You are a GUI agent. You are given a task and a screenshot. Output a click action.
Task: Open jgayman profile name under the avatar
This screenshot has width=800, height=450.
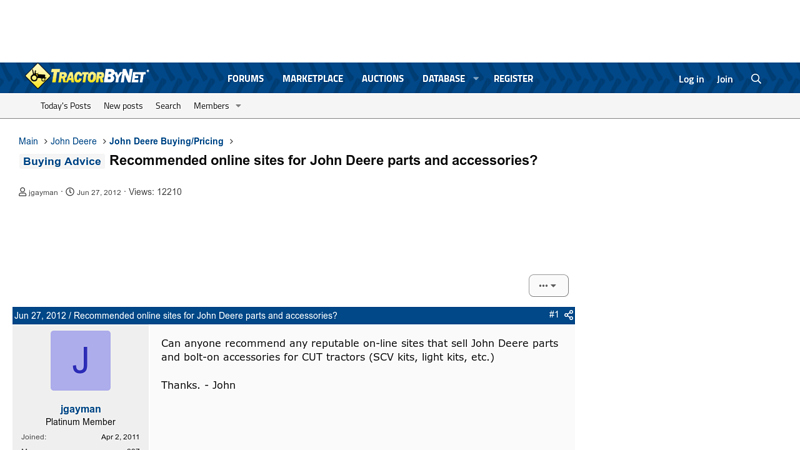(80, 409)
